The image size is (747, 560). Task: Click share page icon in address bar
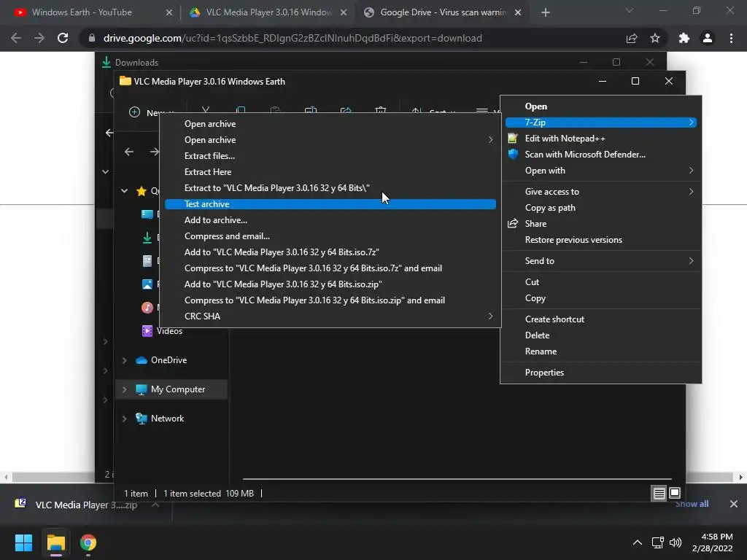(x=632, y=38)
